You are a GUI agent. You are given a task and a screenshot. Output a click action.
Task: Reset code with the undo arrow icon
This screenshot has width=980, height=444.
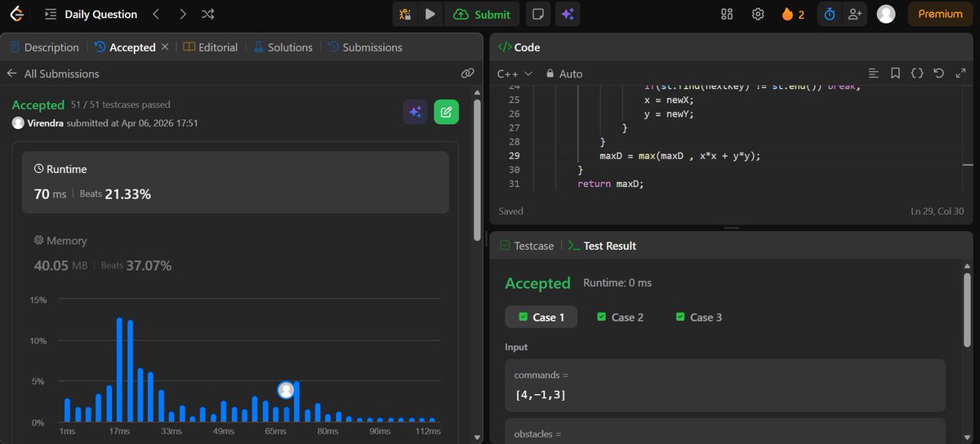coord(938,73)
